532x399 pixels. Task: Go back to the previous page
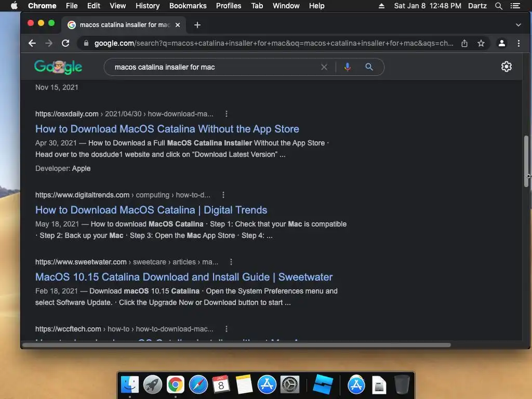point(32,43)
